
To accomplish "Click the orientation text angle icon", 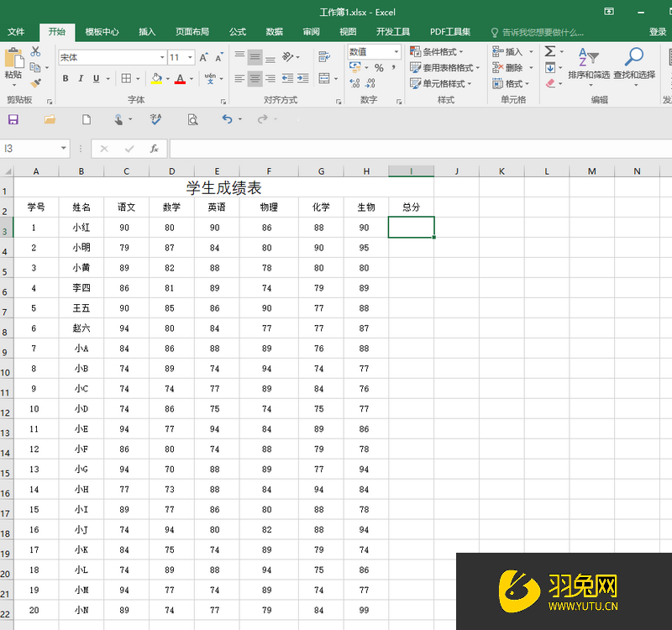I will tap(287, 56).
